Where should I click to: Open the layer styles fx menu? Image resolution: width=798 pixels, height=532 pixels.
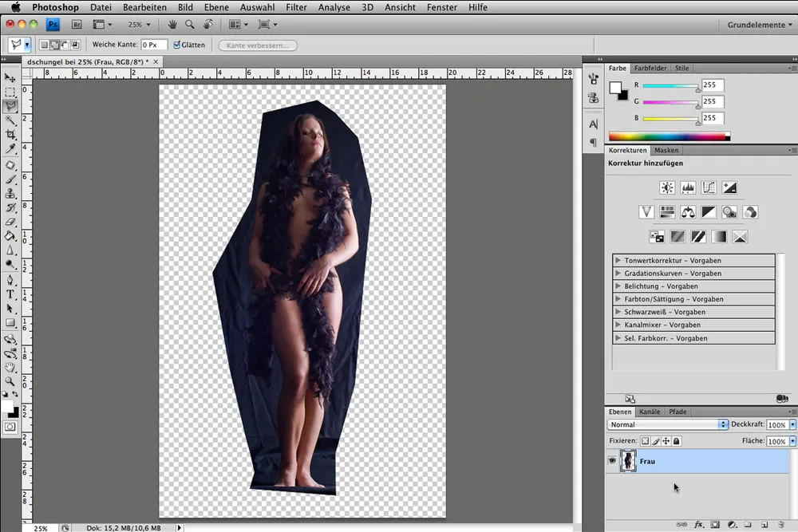(x=699, y=525)
